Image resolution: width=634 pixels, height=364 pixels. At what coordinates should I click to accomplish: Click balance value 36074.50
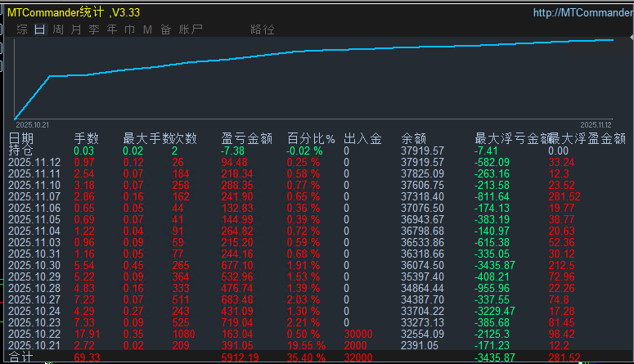coord(423,265)
